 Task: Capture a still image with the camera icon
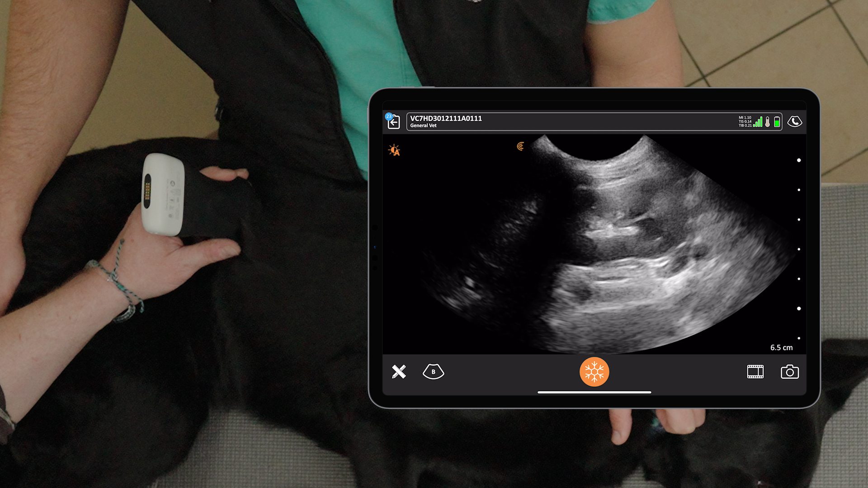789,372
